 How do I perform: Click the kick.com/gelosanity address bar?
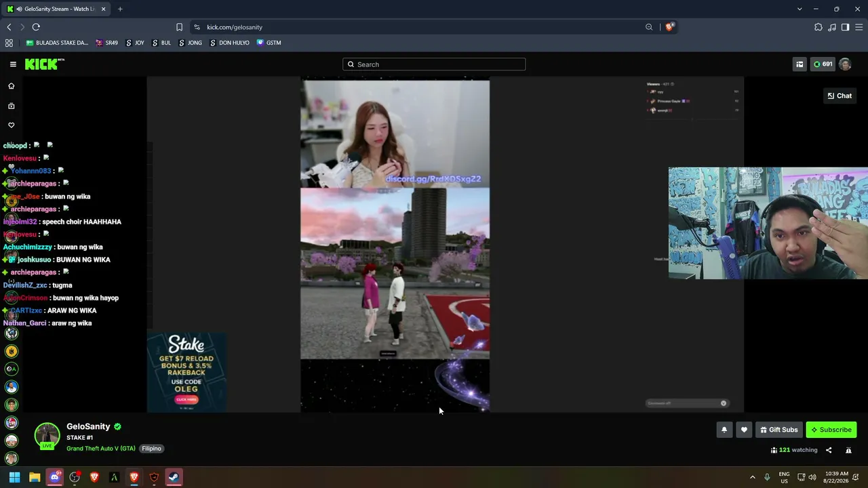point(235,27)
